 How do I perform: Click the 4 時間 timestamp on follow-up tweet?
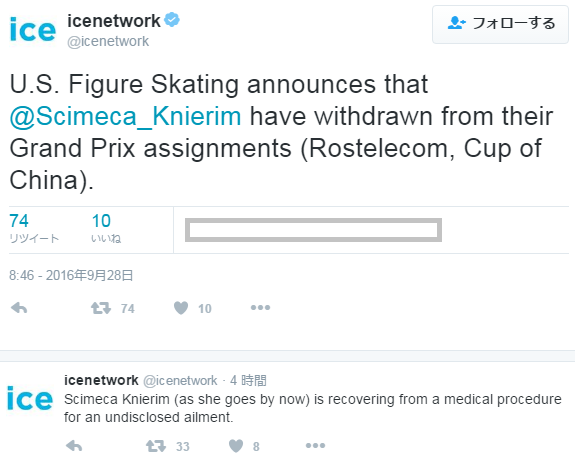tap(248, 381)
